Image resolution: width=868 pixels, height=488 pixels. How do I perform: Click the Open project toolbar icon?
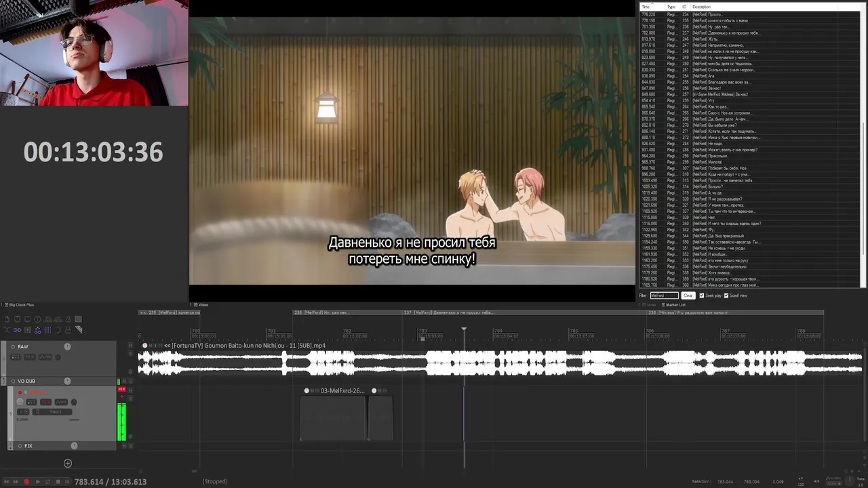coord(17,319)
